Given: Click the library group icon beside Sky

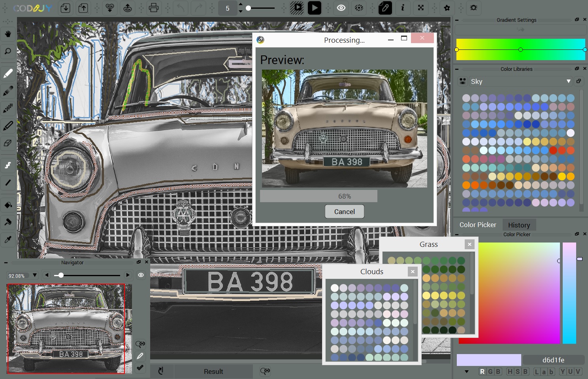Looking at the screenshot, I should point(462,81).
